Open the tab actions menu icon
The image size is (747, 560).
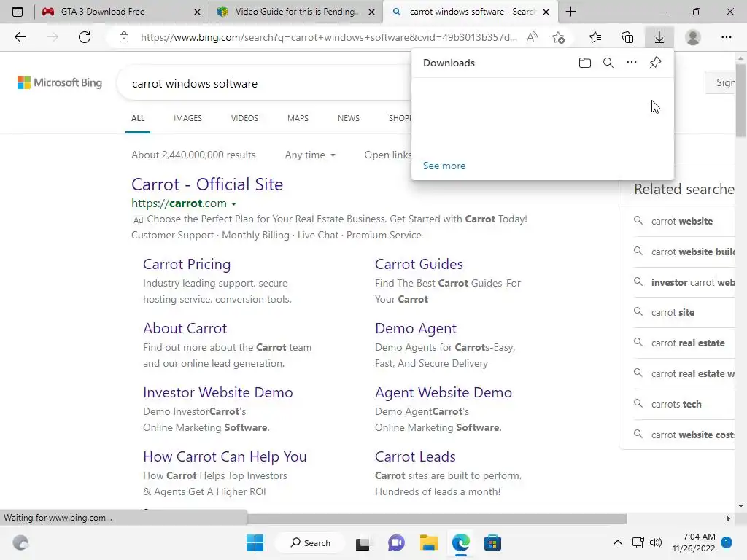click(18, 12)
